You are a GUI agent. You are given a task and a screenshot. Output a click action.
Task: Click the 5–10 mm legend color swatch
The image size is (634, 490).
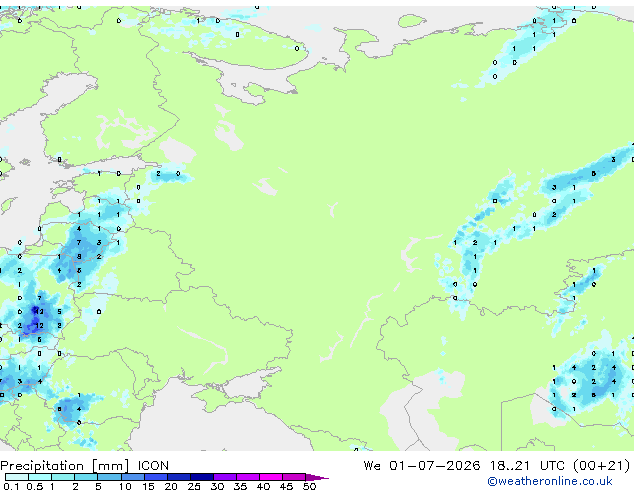click(x=109, y=477)
